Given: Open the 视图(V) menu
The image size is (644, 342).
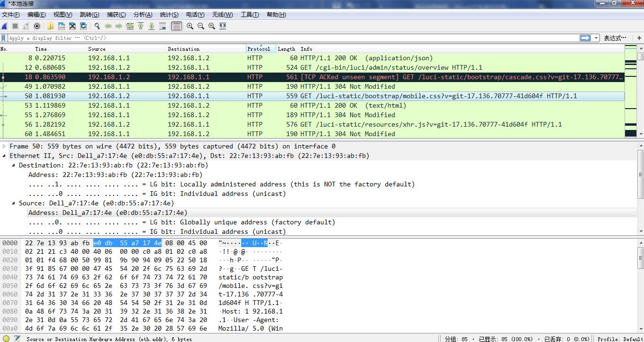Looking at the screenshot, I should coord(63,15).
